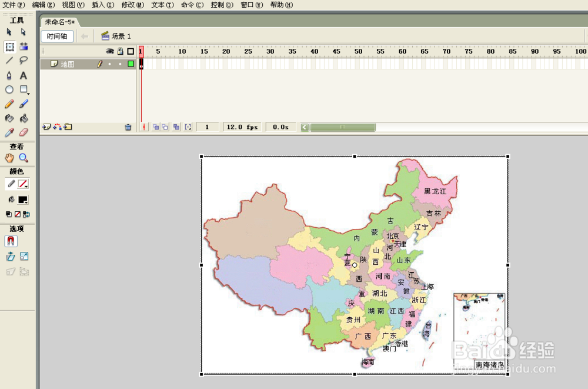Select the Paint Bucket tool

point(24,118)
